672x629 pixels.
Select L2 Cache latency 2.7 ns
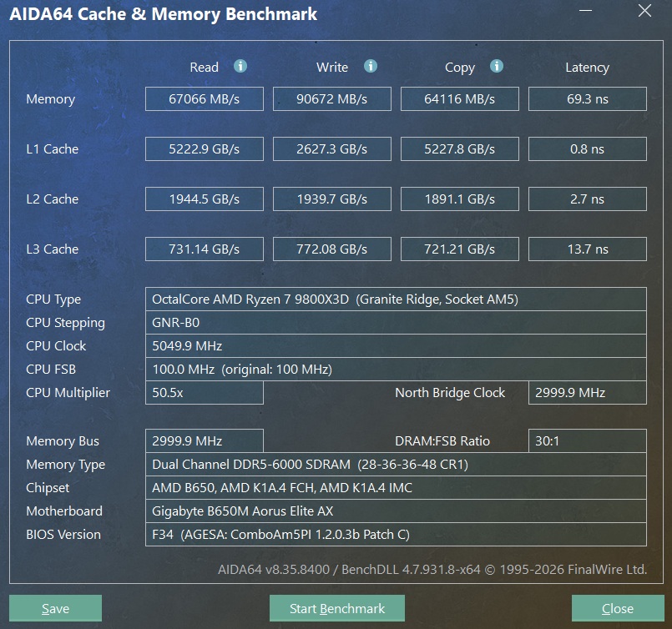pos(587,199)
